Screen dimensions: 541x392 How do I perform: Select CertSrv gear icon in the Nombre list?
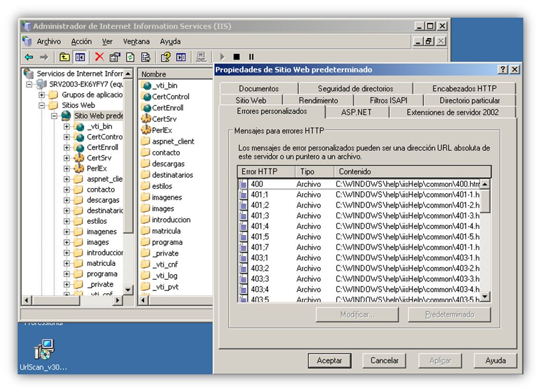tap(146, 119)
